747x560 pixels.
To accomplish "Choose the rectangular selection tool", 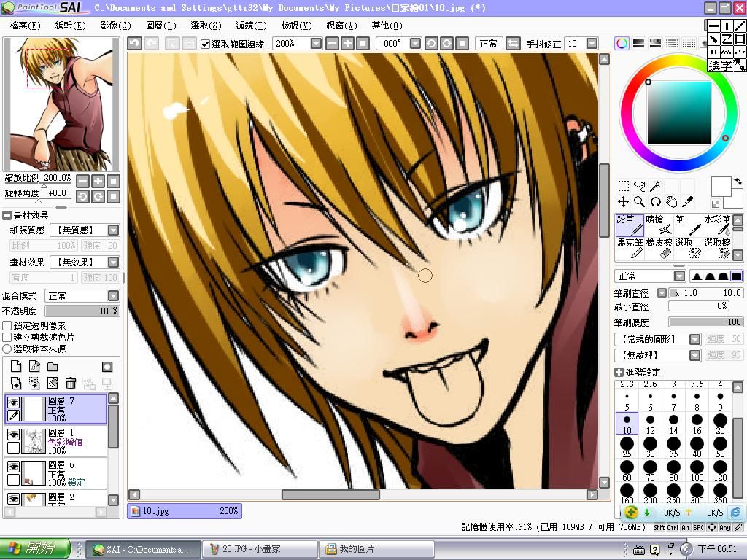I will [x=623, y=186].
